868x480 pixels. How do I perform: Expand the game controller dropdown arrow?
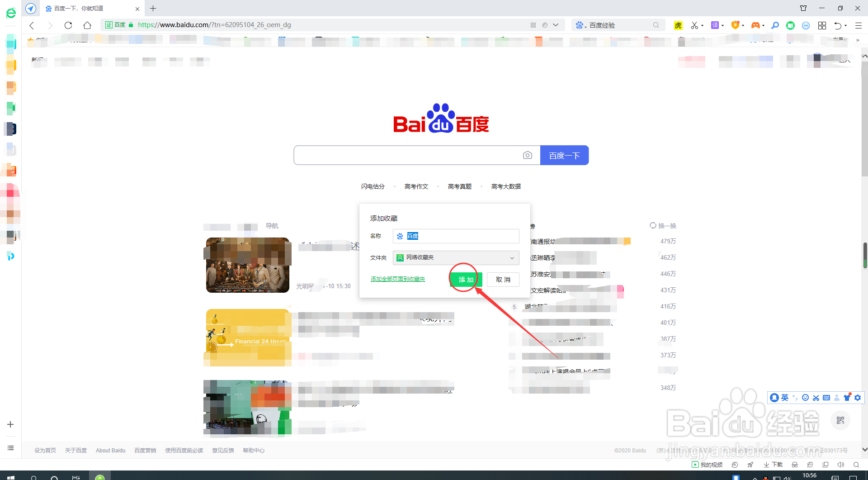tap(763, 25)
